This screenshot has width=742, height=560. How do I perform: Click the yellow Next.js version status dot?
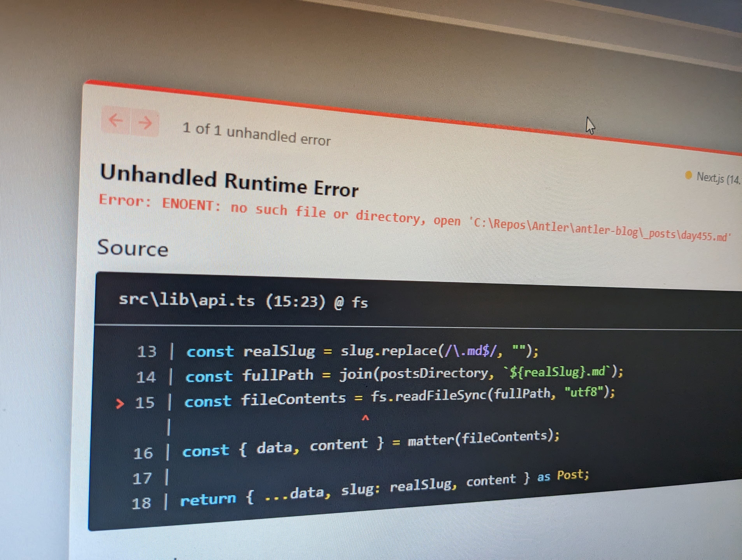click(x=688, y=175)
